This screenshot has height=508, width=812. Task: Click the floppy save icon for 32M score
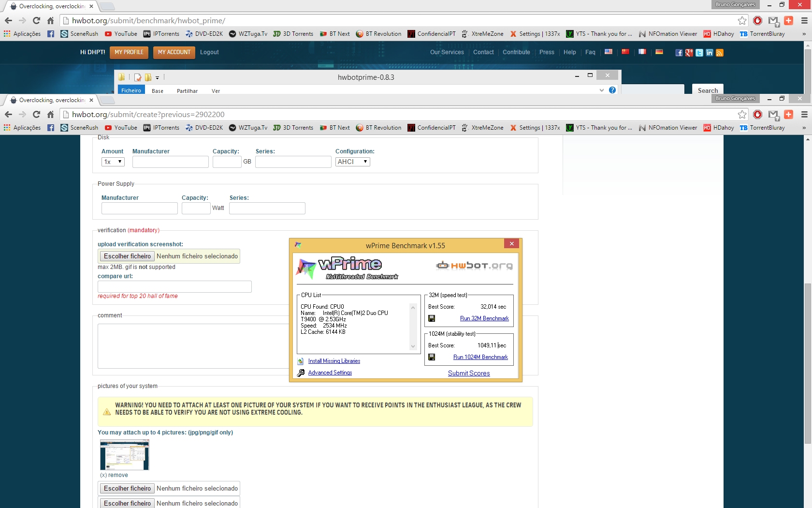[x=432, y=318]
